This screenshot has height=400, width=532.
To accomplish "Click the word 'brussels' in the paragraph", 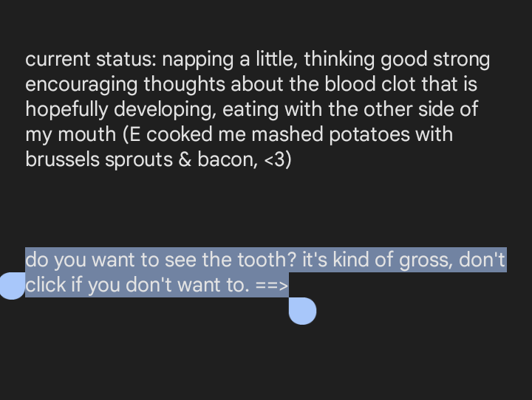I will pos(62,159).
